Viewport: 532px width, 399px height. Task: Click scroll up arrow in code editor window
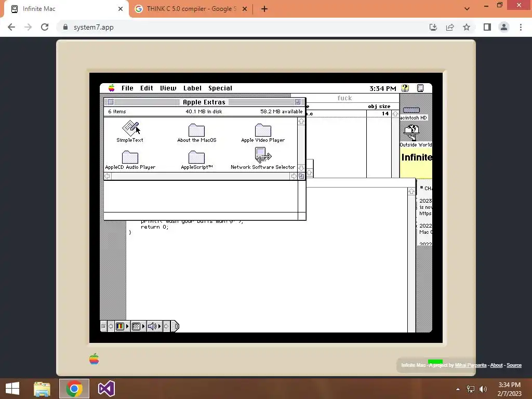click(411, 192)
